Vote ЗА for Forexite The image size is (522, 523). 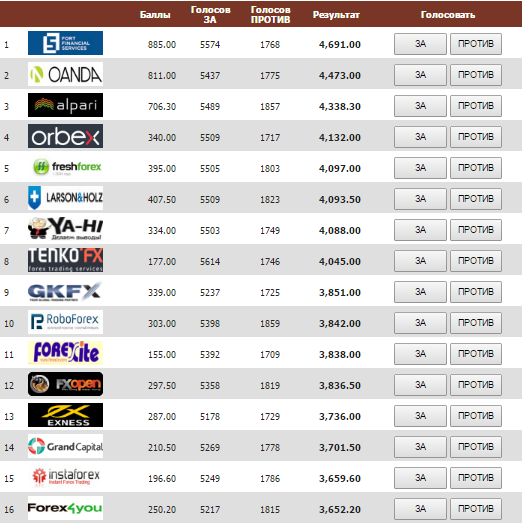420,354
